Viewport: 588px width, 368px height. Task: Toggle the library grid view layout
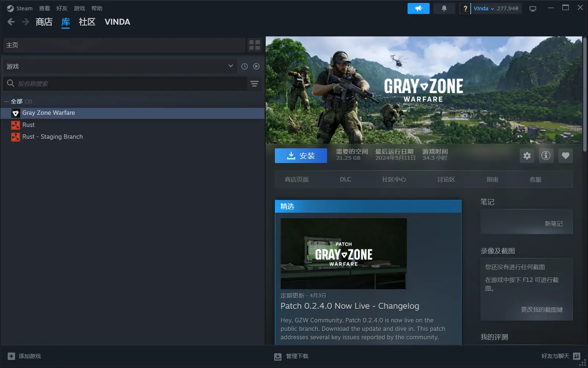coord(254,45)
